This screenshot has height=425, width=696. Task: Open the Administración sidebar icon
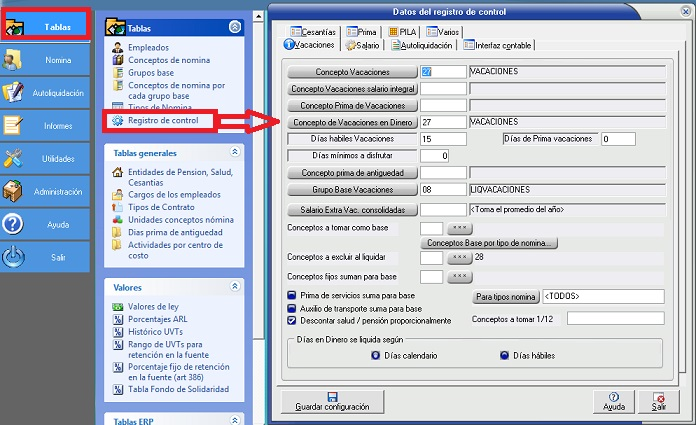click(x=14, y=190)
